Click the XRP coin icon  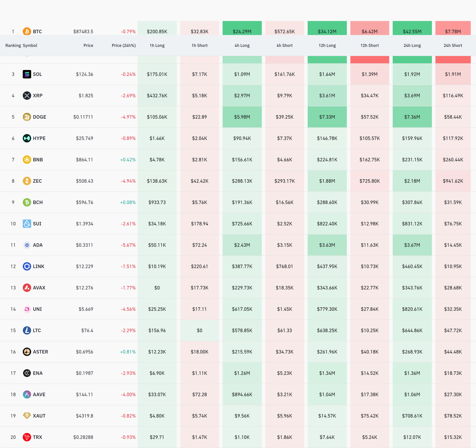click(27, 96)
